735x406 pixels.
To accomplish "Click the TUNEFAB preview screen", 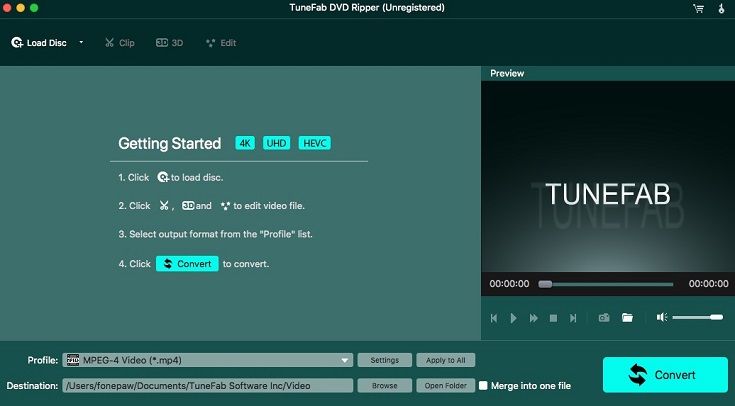I will point(608,176).
